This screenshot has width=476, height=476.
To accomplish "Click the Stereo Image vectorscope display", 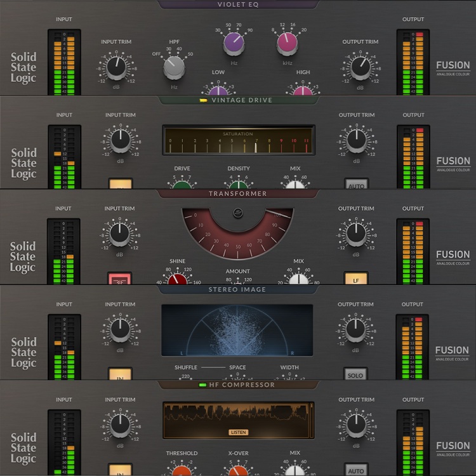I will pyautogui.click(x=237, y=330).
